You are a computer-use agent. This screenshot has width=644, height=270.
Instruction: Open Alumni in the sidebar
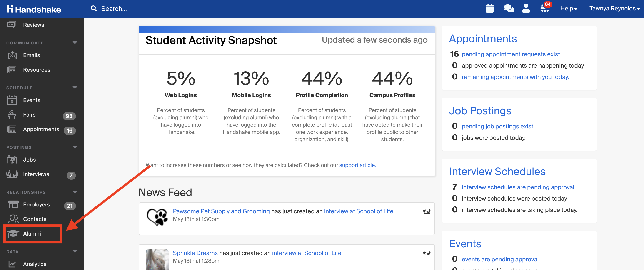[32, 233]
